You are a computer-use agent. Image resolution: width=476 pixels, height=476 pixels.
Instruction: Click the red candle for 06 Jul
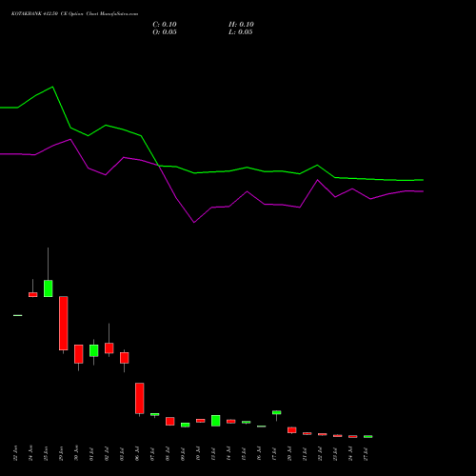click(x=140, y=398)
